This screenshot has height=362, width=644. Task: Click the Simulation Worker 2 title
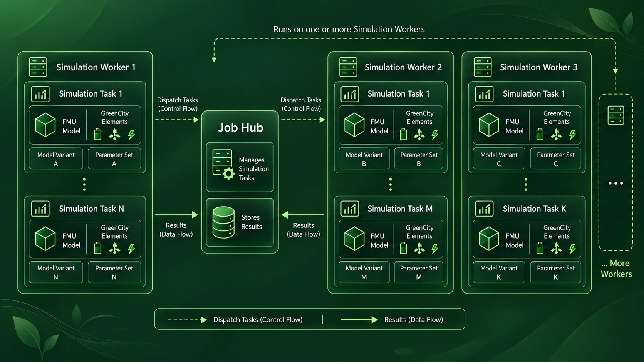403,67
